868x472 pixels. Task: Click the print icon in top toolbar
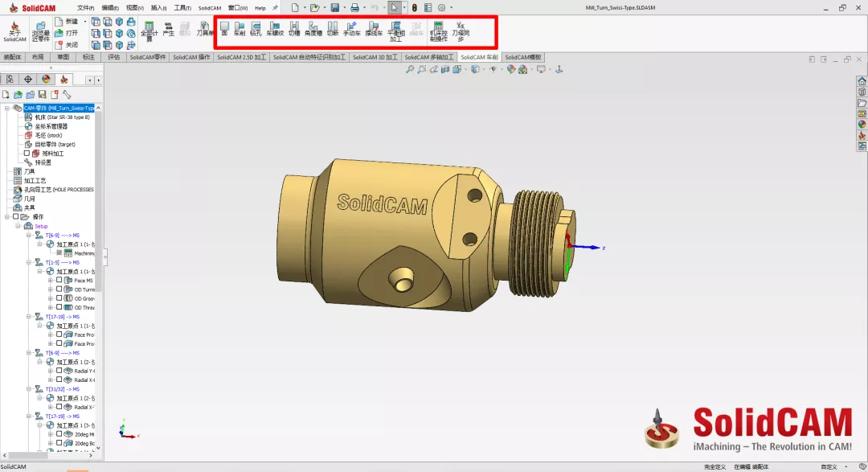pyautogui.click(x=355, y=8)
